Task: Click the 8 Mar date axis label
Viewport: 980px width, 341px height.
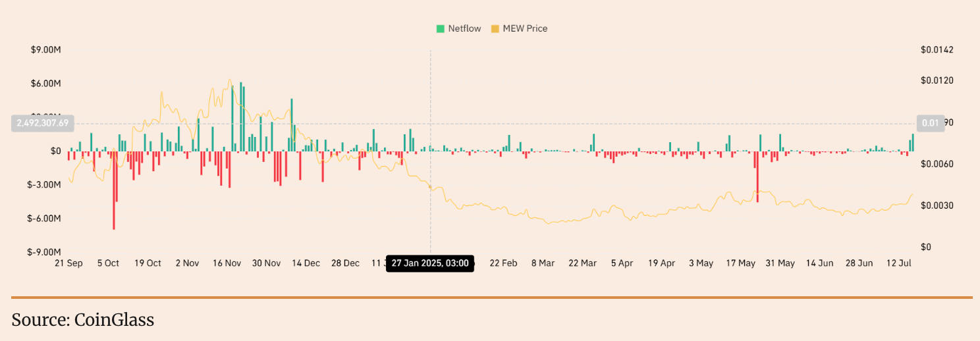Action: (543, 263)
